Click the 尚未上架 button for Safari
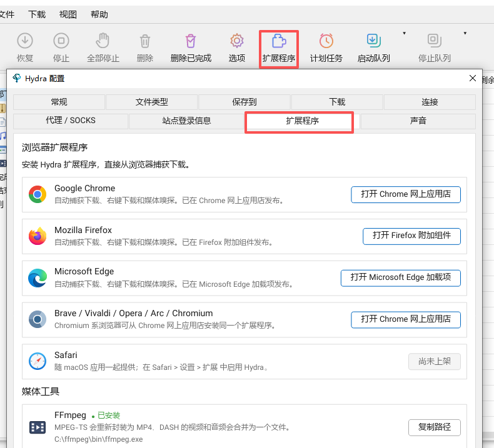Image resolution: width=494 pixels, height=448 pixels. coord(435,361)
